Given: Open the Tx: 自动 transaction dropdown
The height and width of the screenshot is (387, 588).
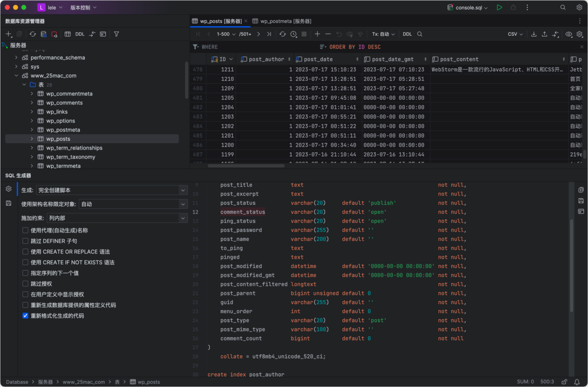Looking at the screenshot, I should point(383,34).
